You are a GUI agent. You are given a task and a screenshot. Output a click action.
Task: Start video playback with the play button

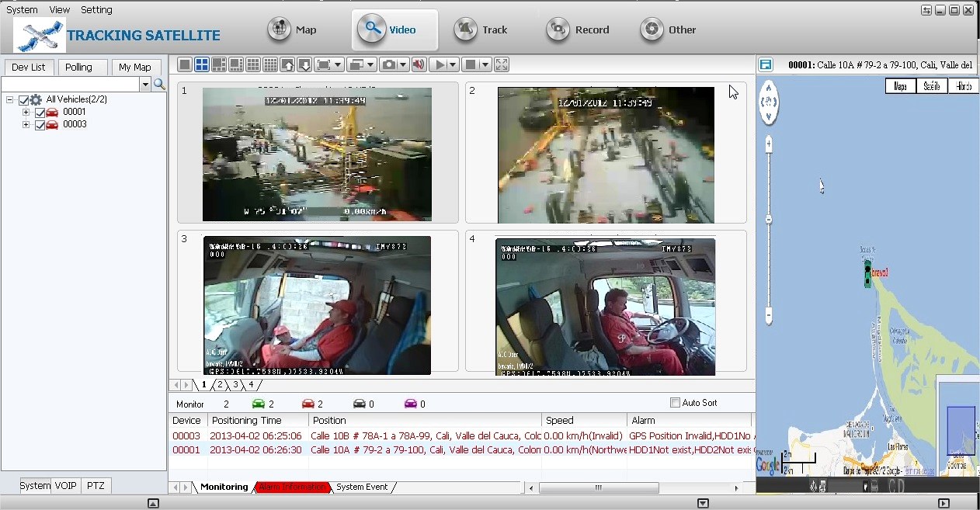tap(439, 64)
